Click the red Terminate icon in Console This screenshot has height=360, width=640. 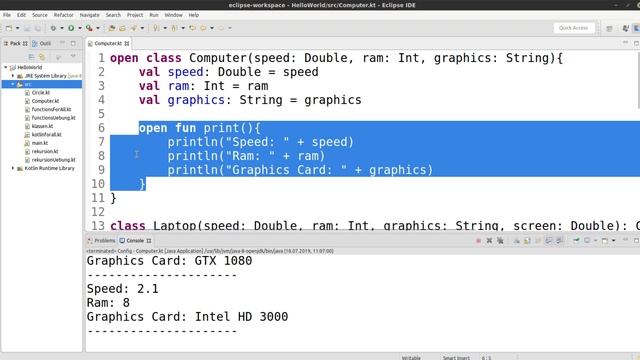tap(478, 241)
